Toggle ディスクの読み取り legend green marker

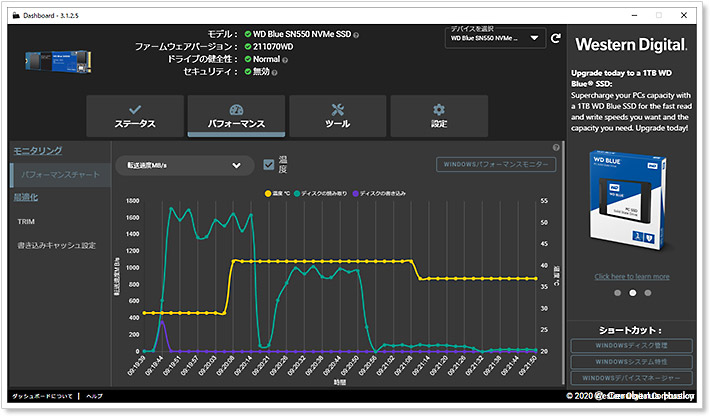tap(297, 194)
